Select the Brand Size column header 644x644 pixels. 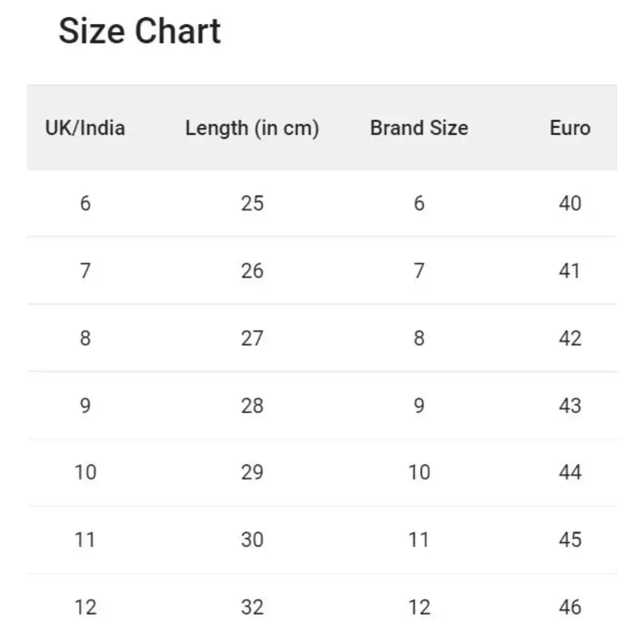tap(419, 128)
